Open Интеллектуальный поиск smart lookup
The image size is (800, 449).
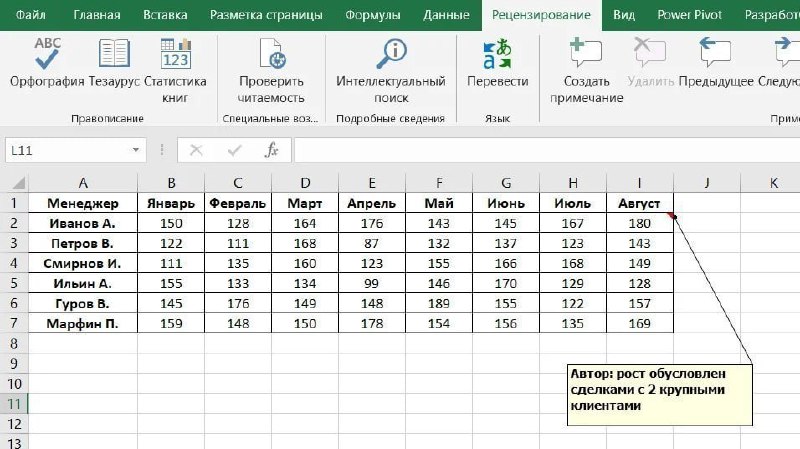391,70
